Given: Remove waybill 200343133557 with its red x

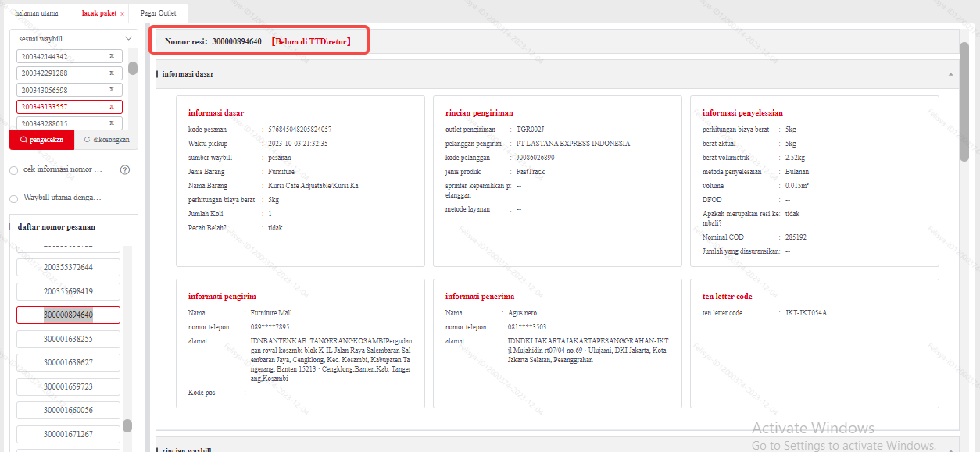Looking at the screenshot, I should [111, 107].
